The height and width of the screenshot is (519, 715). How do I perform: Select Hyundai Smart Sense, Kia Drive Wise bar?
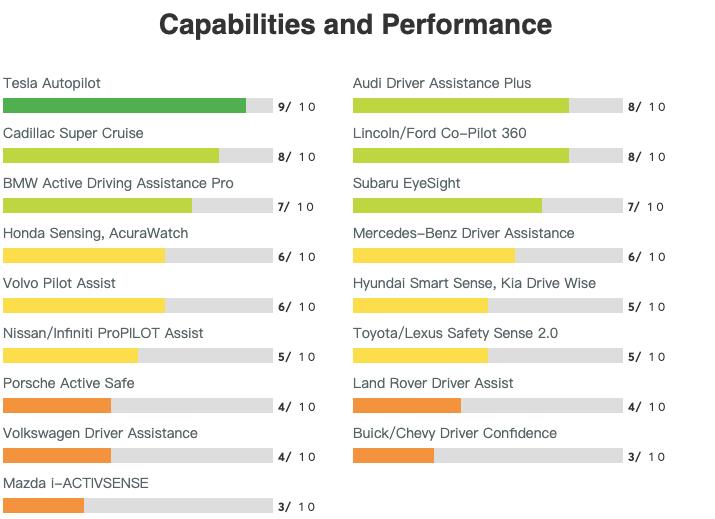point(487,306)
